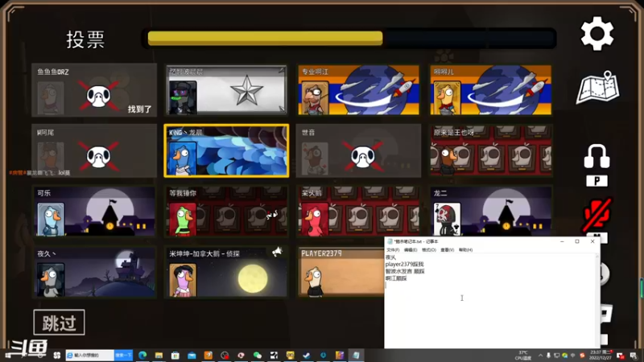This screenshot has width=644, height=362.
Task: Click the 搜索一下 search button
Action: pyautogui.click(x=123, y=355)
